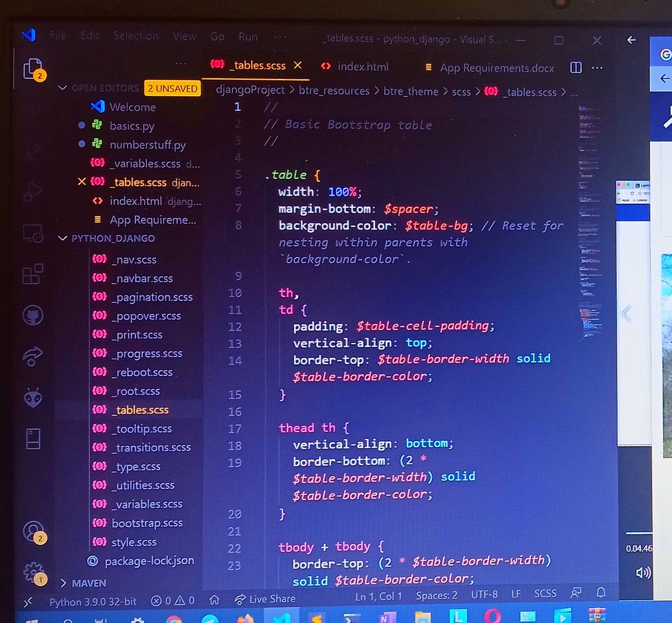Click the errors and warnings status indicator

click(x=172, y=601)
